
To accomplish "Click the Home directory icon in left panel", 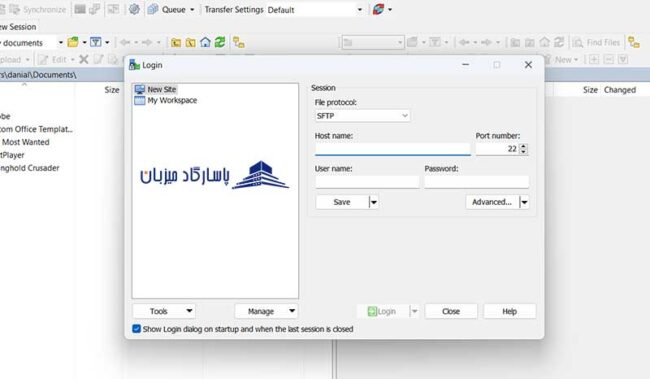I will click(205, 42).
